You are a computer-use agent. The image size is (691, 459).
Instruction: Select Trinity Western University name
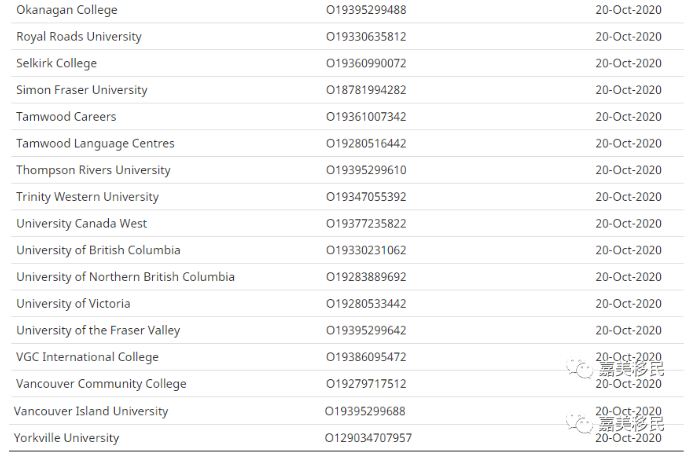pyautogui.click(x=87, y=197)
